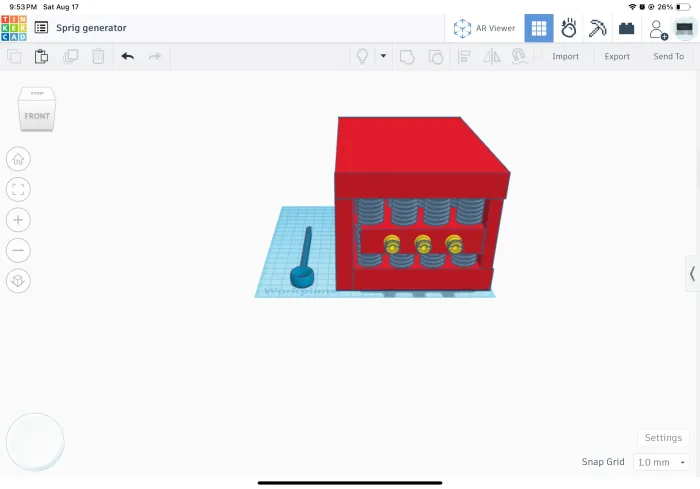Expand the collapsed shapes side panel
Viewport: 700px width, 489px height.
(692, 273)
